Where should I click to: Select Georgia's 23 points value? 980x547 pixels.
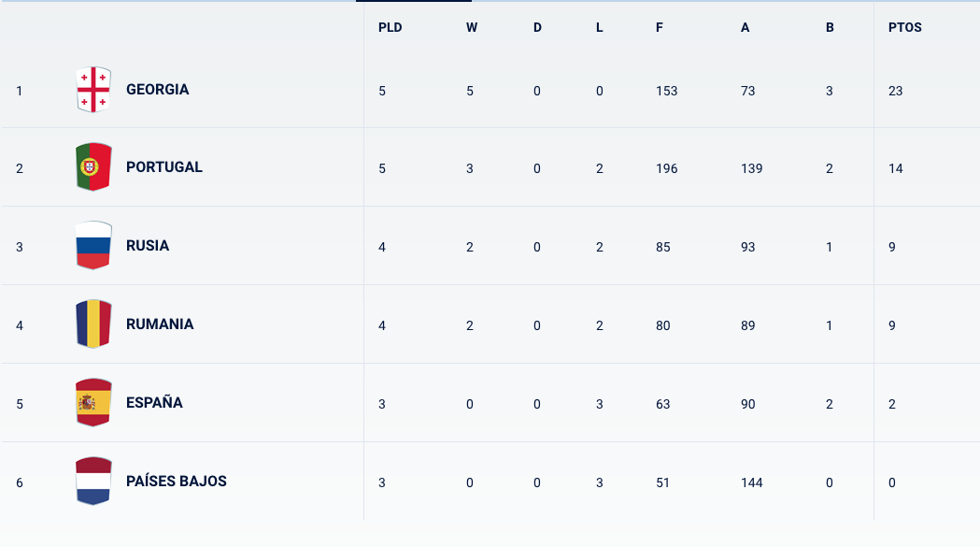tap(896, 91)
